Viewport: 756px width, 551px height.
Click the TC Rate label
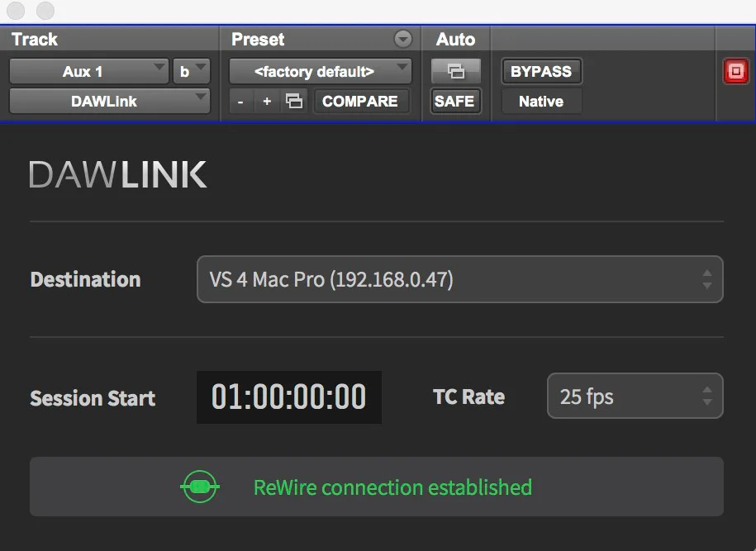click(x=468, y=397)
